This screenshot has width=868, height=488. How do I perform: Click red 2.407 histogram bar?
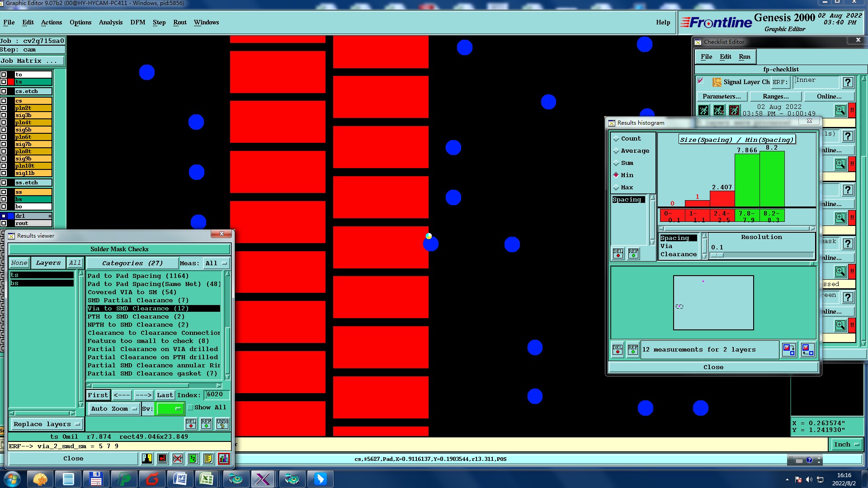pos(722,199)
